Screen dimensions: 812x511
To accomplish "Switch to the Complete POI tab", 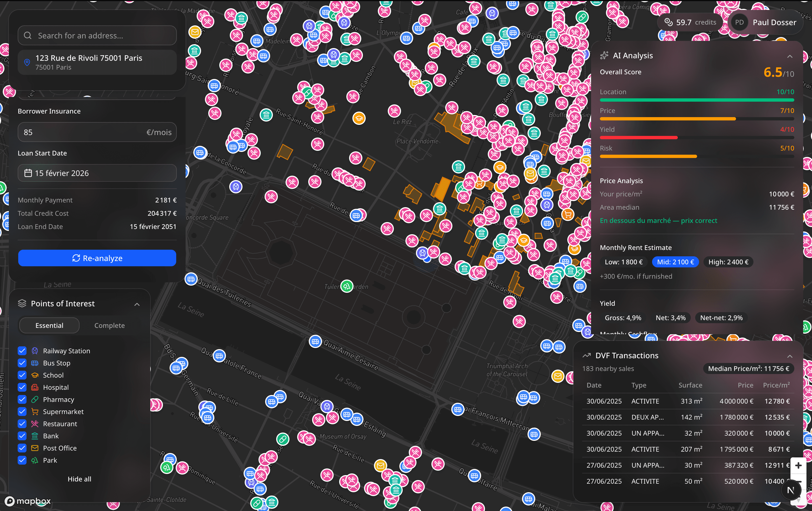I will coord(110,325).
